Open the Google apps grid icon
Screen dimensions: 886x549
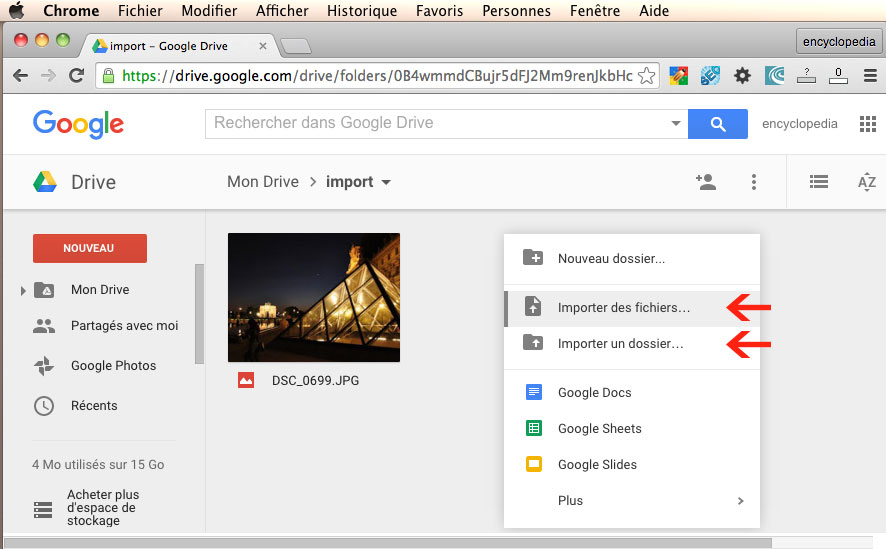(x=867, y=124)
